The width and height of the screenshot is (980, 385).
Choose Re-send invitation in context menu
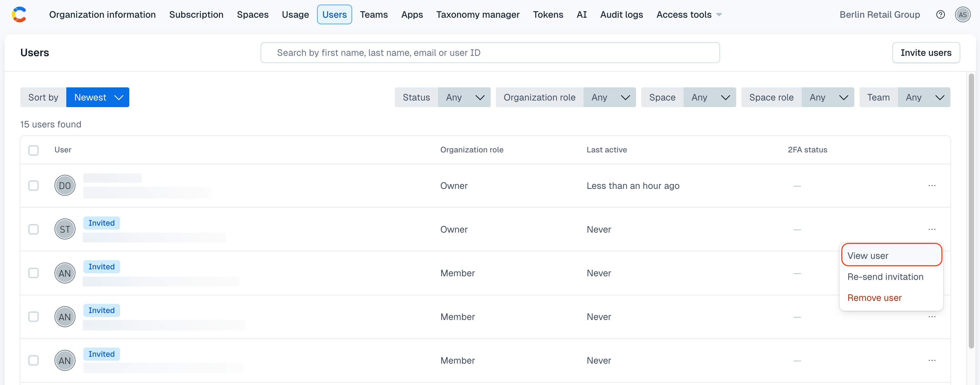click(891, 277)
